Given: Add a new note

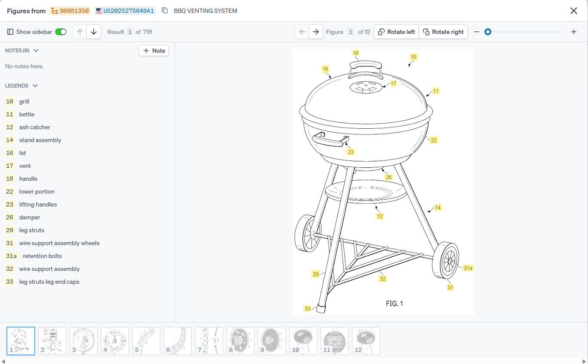Looking at the screenshot, I should click(154, 51).
